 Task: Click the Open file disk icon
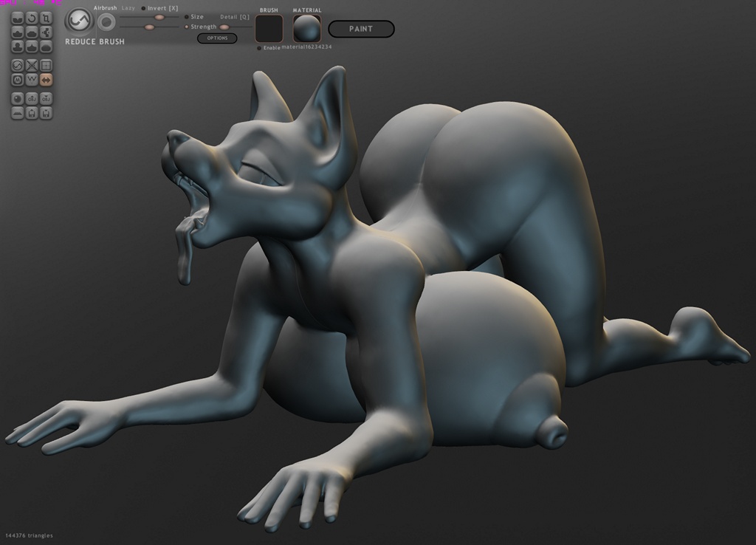pyautogui.click(x=32, y=113)
